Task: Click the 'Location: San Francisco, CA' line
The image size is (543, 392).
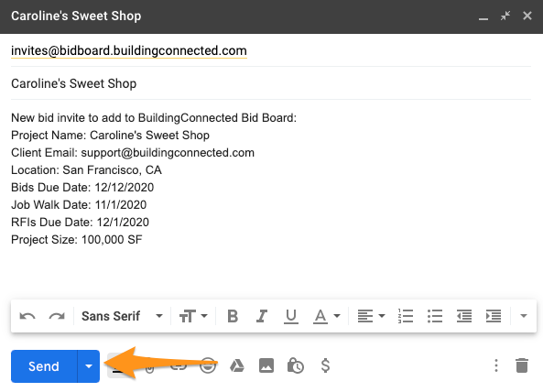Action: pyautogui.click(x=86, y=170)
